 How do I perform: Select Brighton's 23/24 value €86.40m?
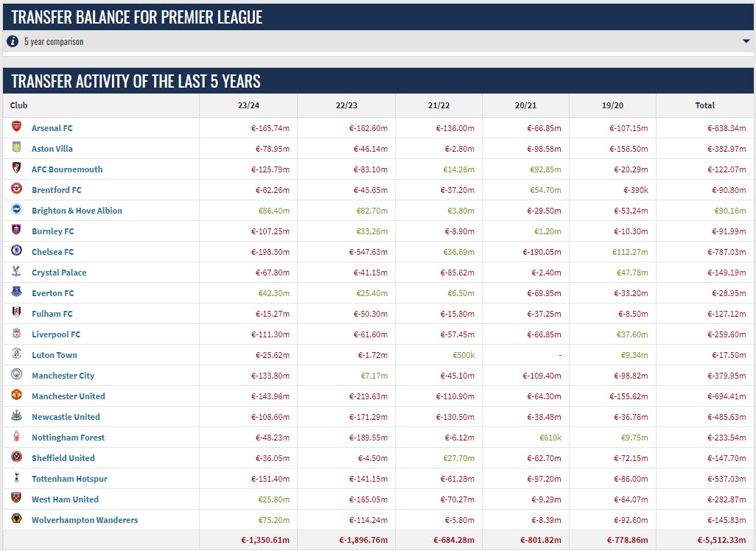tap(274, 211)
